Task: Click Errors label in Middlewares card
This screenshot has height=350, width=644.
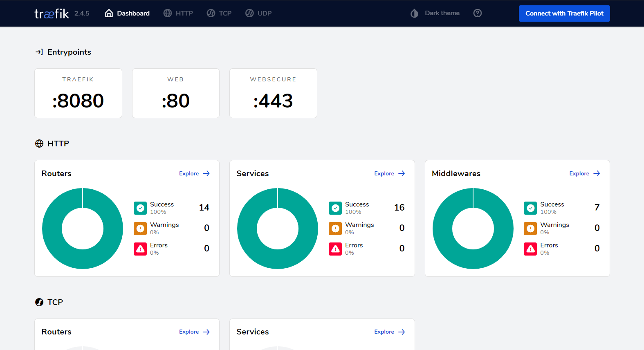Action: tap(549, 245)
